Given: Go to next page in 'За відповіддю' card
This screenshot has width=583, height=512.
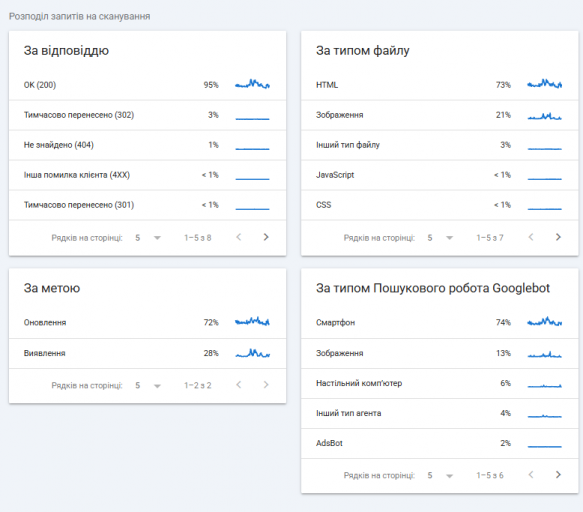Looking at the screenshot, I should pos(266,237).
